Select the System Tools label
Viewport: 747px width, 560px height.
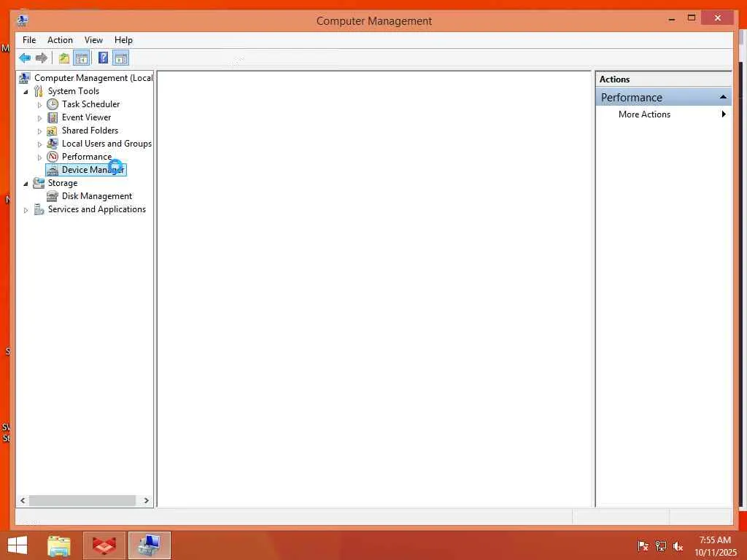coord(74,91)
